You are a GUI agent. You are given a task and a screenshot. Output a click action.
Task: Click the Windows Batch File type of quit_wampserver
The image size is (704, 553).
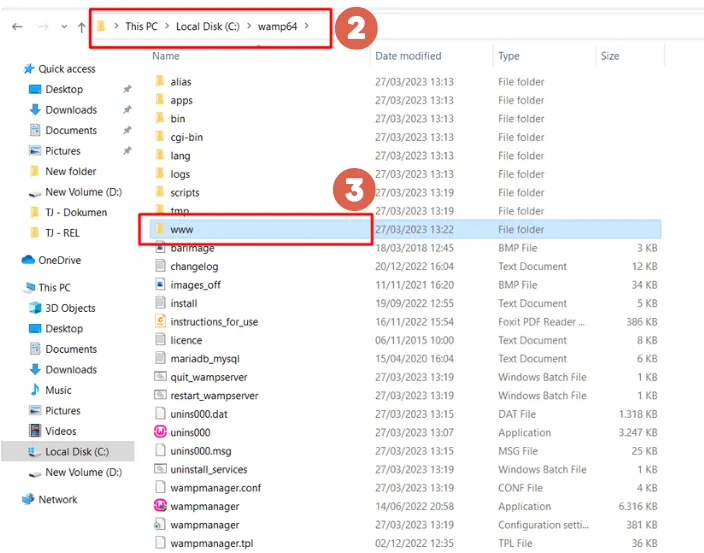(542, 377)
